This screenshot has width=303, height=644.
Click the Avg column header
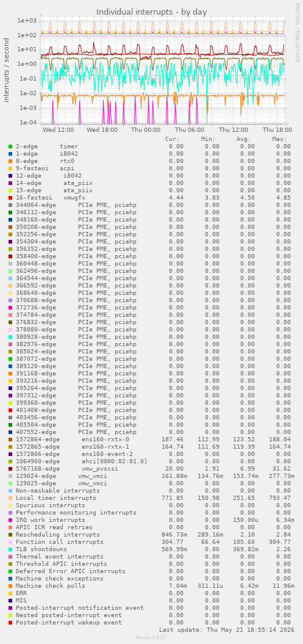tap(243, 139)
